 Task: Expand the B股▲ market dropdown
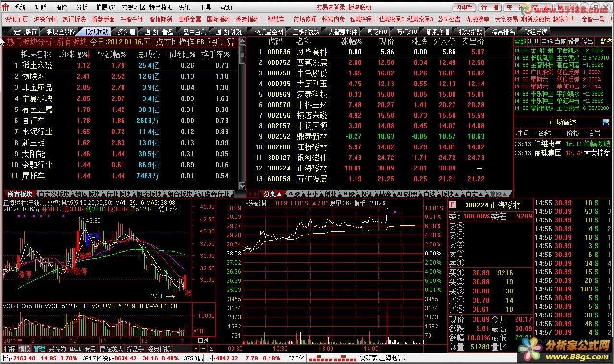coord(348,194)
